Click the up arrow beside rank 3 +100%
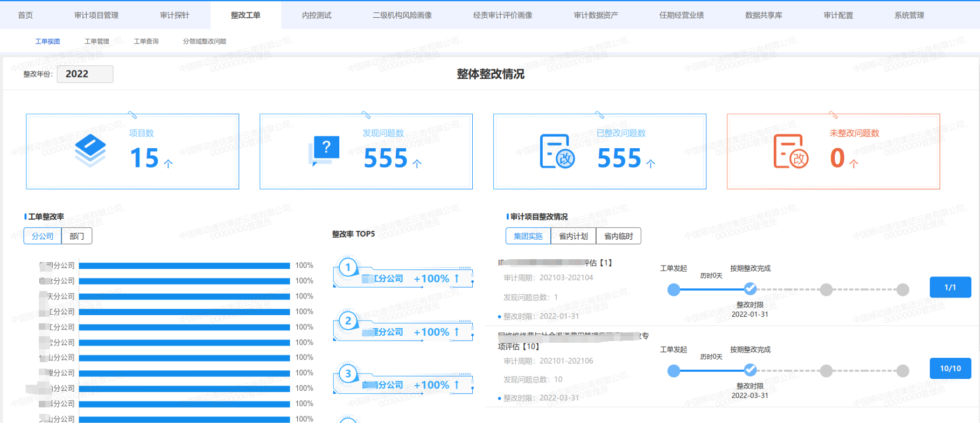This screenshot has width=980, height=423. click(457, 384)
